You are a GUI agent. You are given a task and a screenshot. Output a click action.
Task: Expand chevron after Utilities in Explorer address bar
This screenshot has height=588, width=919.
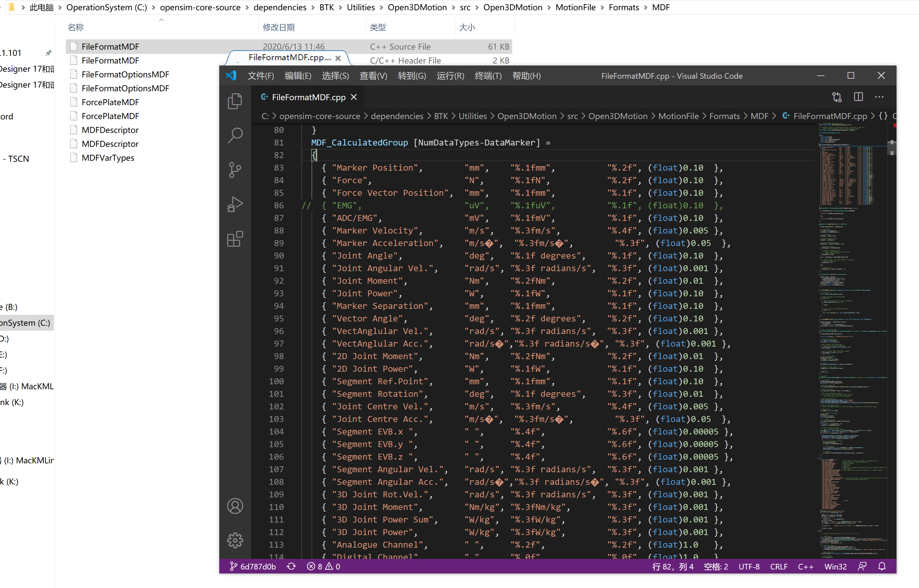click(381, 8)
